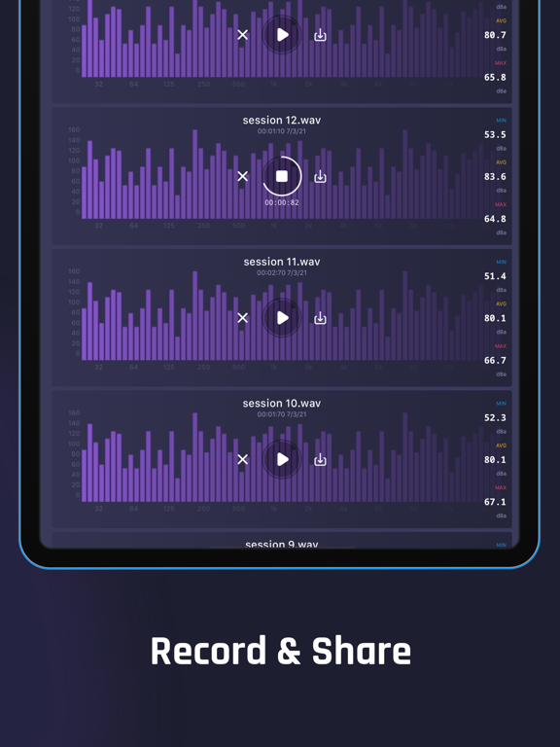Click the 67.1 value in session 10
Image resolution: width=560 pixels, height=747 pixels.
(495, 502)
